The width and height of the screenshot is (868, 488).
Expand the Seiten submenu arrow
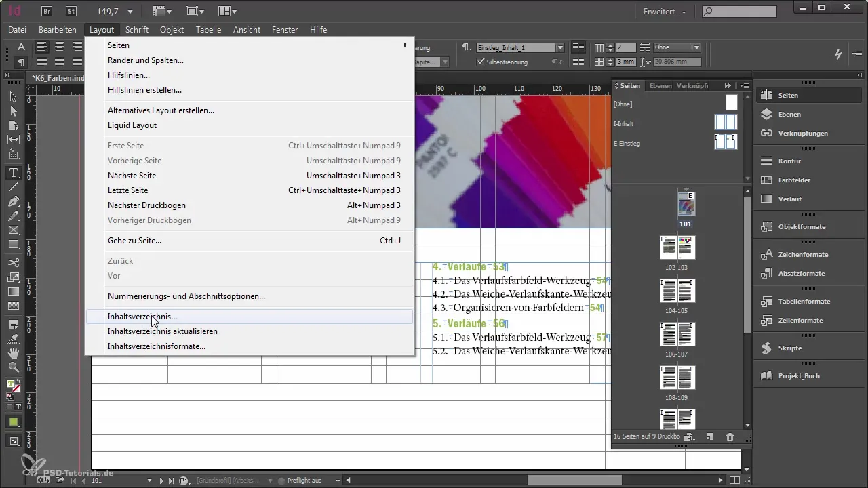coord(406,45)
